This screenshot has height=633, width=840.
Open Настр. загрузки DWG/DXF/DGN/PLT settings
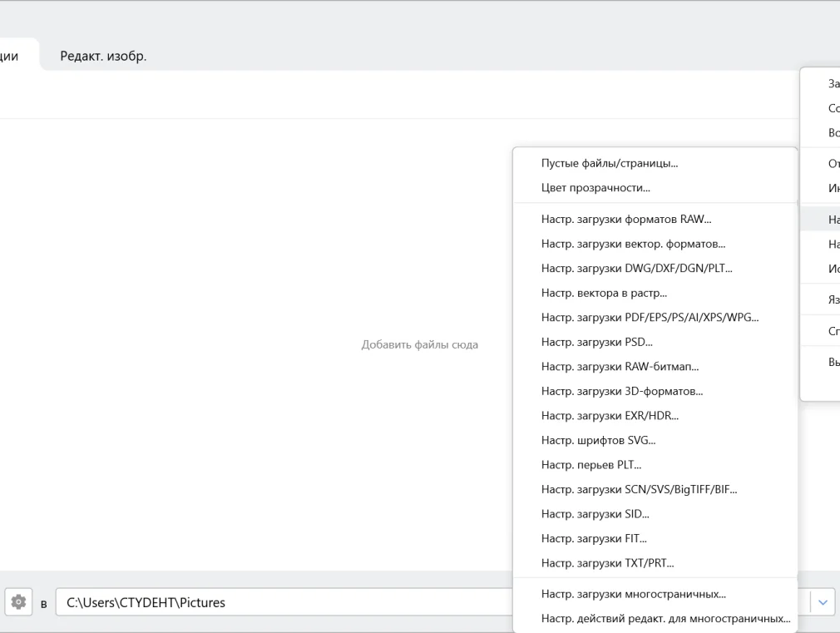[636, 269]
